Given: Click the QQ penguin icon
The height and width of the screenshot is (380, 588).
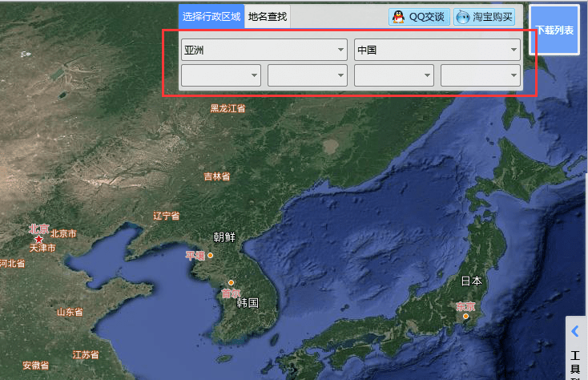Looking at the screenshot, I should (398, 17).
